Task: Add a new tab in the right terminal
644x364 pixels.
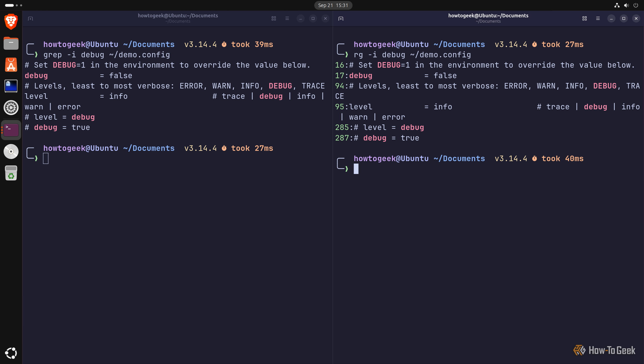Action: tap(341, 19)
